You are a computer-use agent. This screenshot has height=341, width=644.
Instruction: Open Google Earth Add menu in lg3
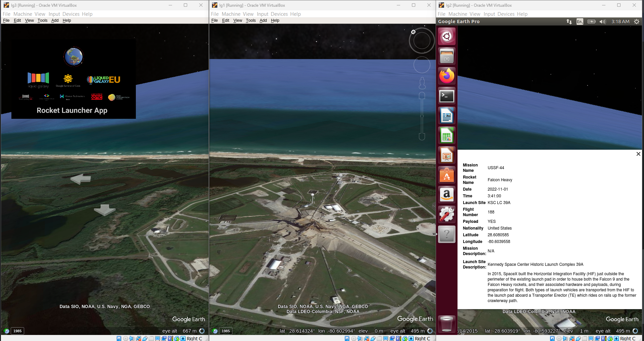pos(55,20)
